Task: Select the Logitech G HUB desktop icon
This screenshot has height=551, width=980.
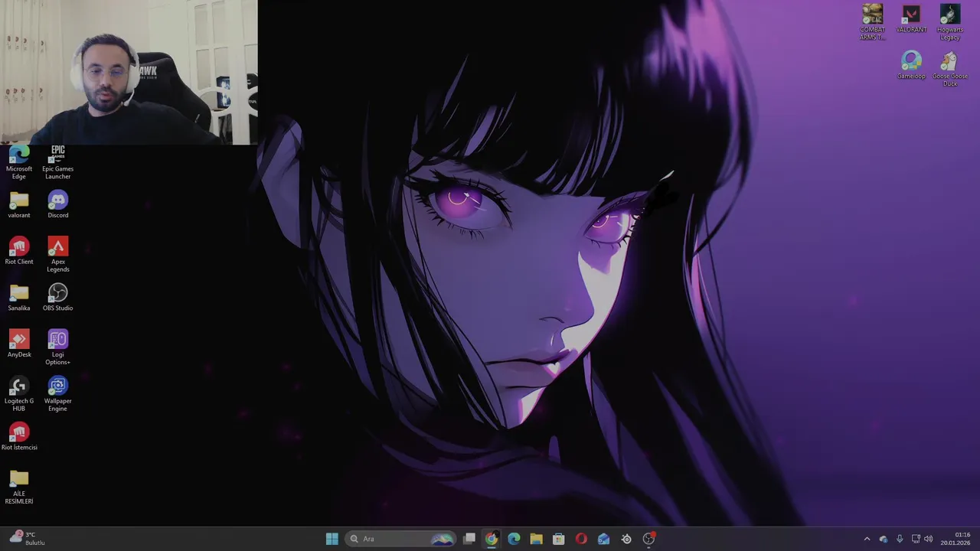Action: click(19, 394)
